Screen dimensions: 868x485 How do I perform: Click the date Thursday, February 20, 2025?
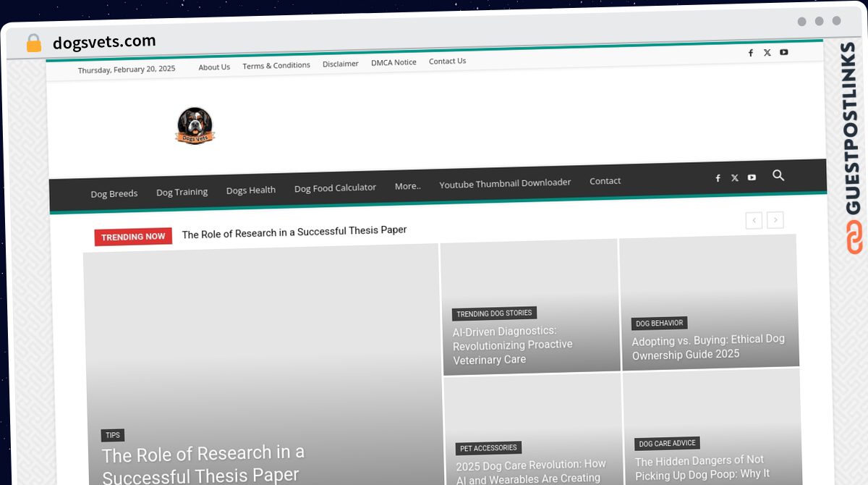point(127,69)
